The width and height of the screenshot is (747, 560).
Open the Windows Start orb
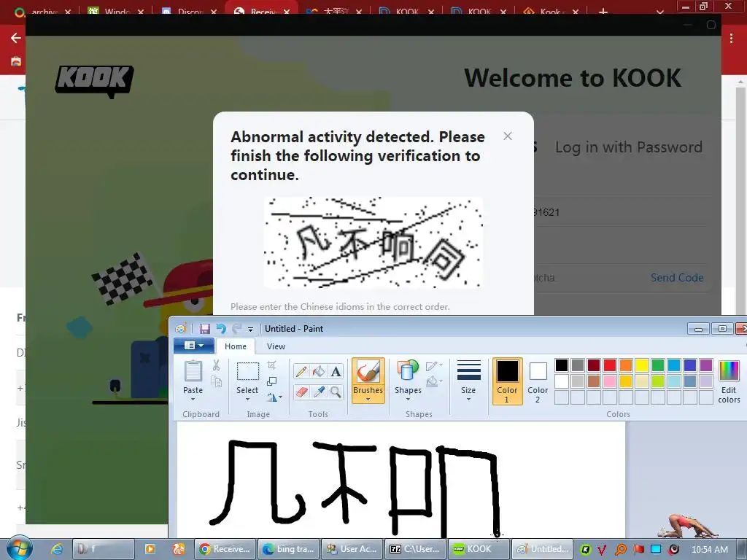[x=19, y=548]
